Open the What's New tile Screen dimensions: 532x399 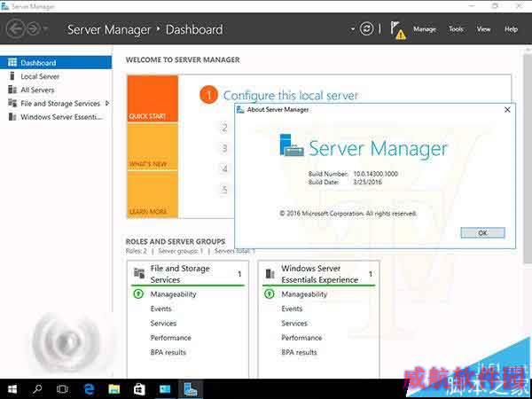click(153, 146)
